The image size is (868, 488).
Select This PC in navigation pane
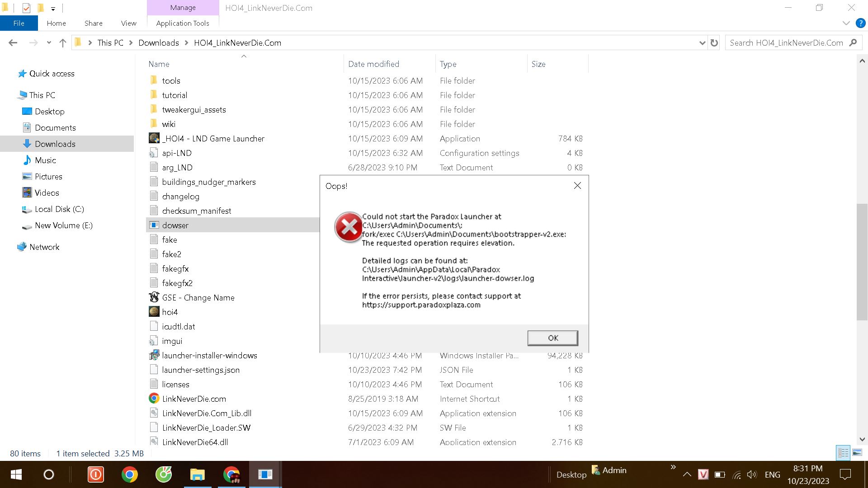click(x=42, y=95)
